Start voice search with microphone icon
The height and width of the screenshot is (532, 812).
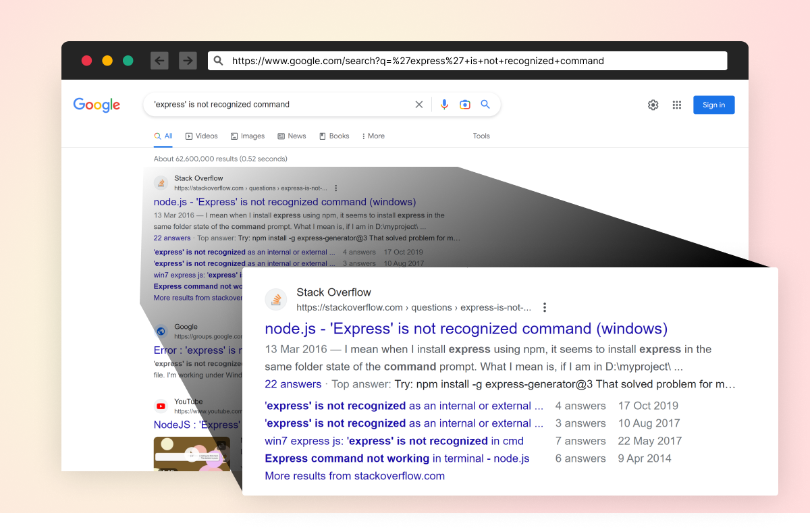(444, 105)
